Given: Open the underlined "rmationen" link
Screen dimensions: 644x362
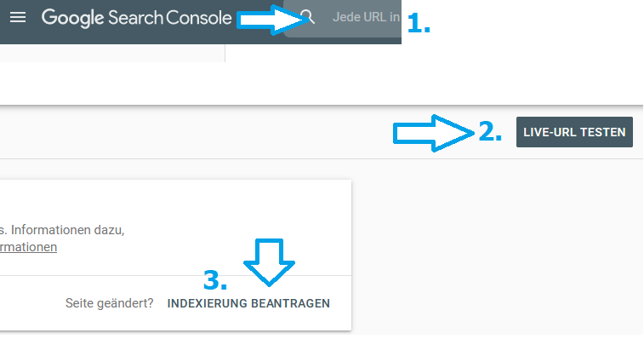Looking at the screenshot, I should pos(28,247).
